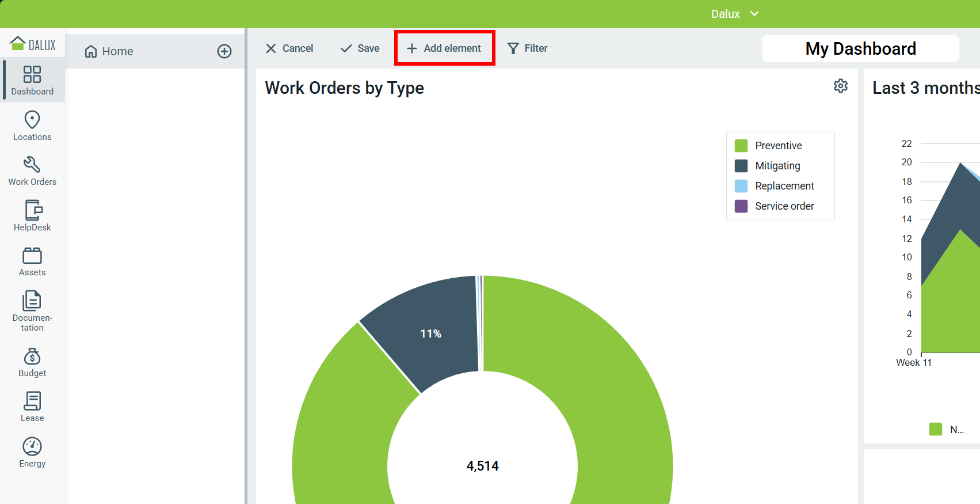Viewport: 980px width, 504px height.
Task: Open Work Orders by Type settings gear
Action: click(841, 86)
